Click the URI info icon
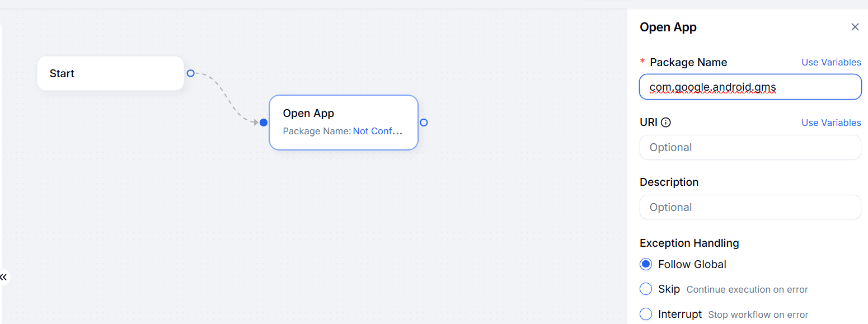Image resolution: width=868 pixels, height=324 pixels. pos(666,123)
